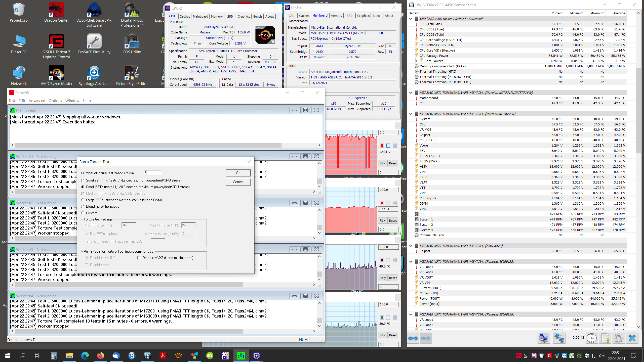Collapse second Renesas ISL69138 sensor group
The image size is (644, 362).
(x=411, y=314)
